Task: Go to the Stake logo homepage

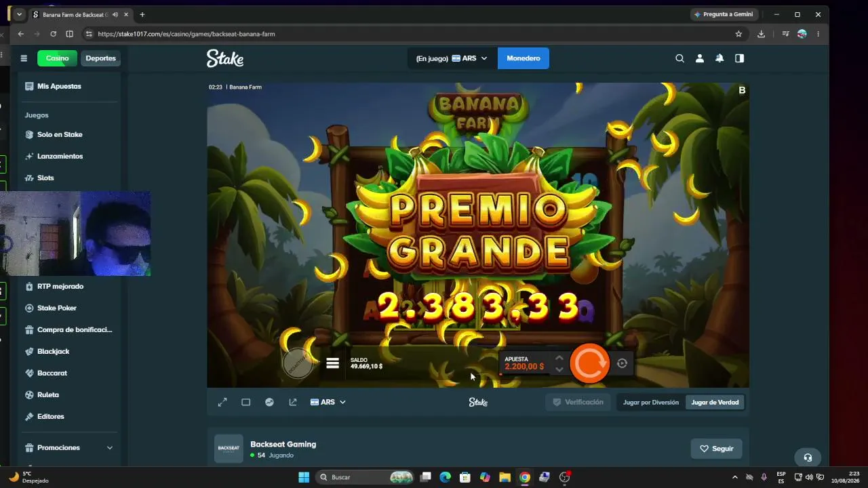Action: [225, 58]
